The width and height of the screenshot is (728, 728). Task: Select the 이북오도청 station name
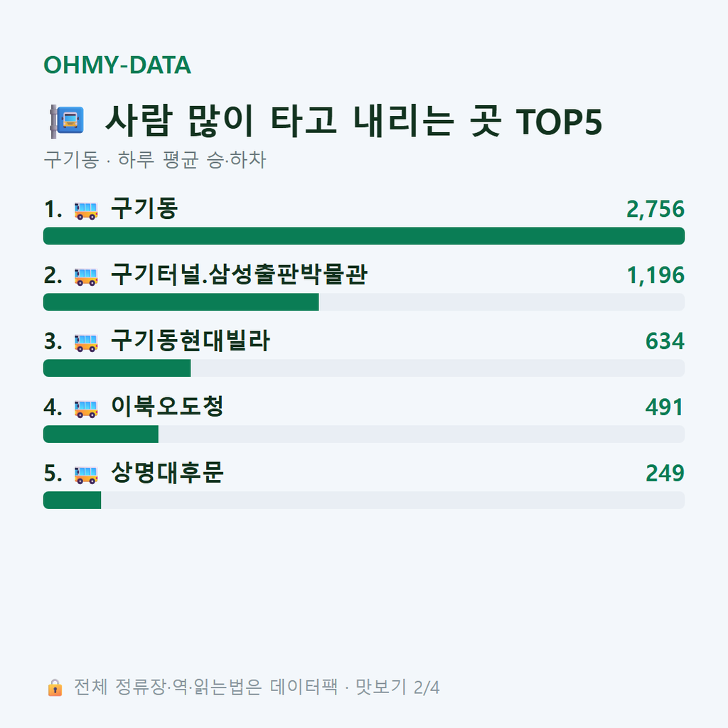[167, 406]
